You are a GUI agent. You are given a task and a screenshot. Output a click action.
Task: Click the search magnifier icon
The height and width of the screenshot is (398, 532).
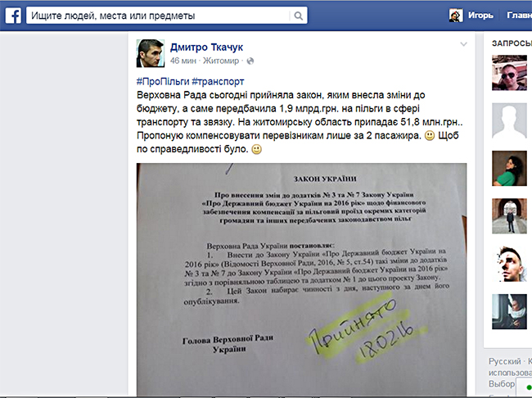[x=298, y=16]
